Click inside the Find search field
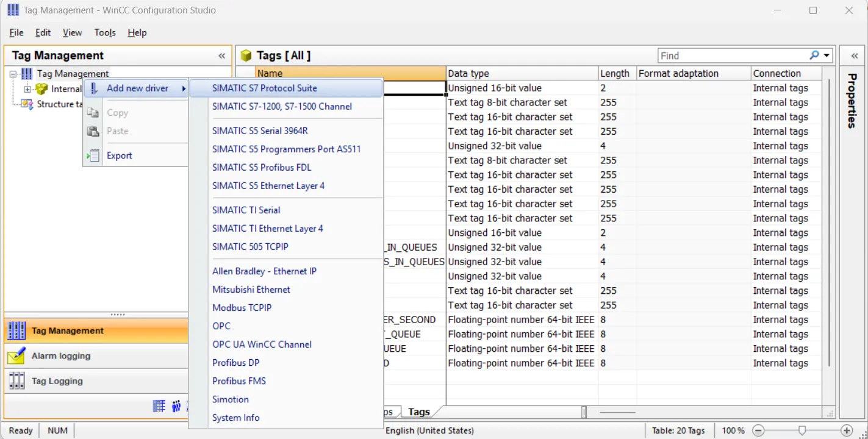The height and width of the screenshot is (439, 868). click(733, 55)
